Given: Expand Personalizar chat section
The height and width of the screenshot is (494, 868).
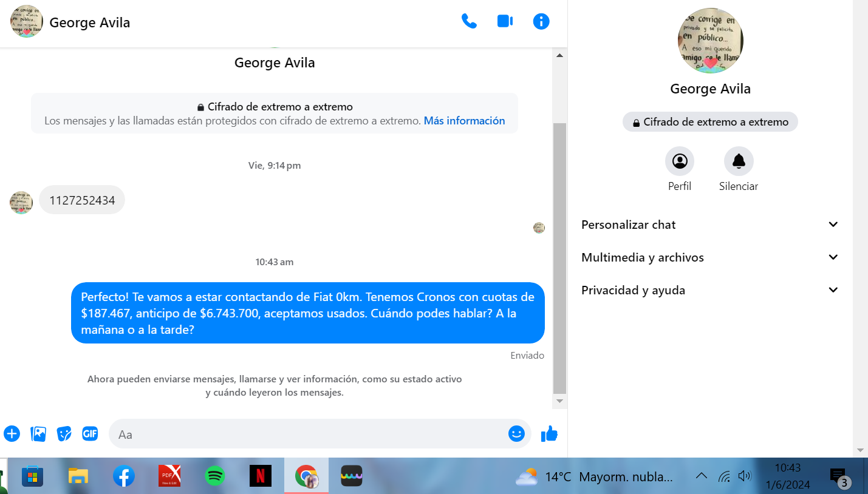Looking at the screenshot, I should click(x=709, y=225).
